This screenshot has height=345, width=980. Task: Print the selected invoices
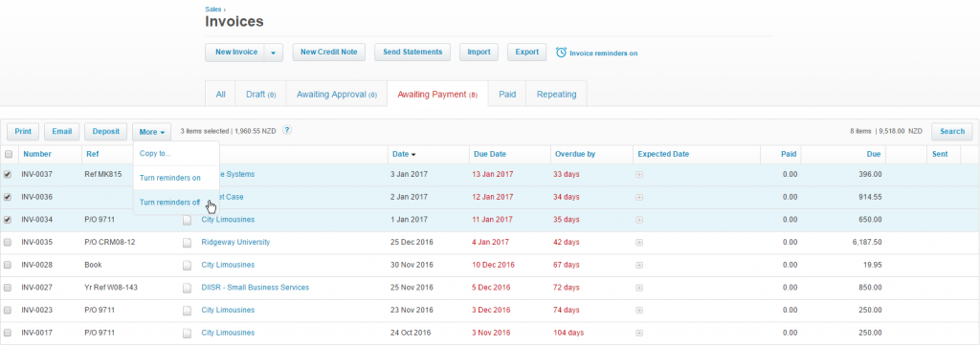23,132
